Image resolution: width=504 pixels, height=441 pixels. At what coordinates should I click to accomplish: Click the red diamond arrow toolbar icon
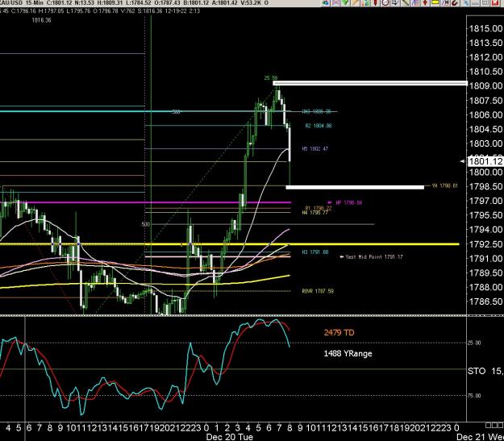[425, 2]
